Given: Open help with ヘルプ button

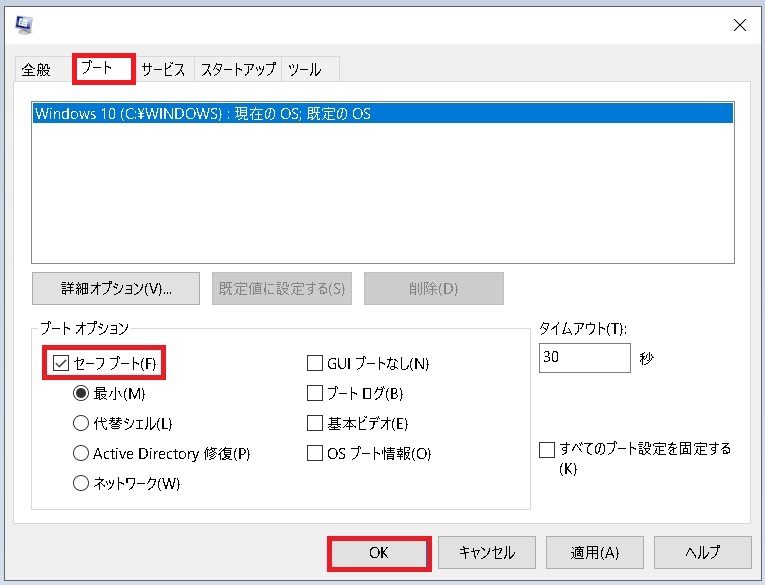Looking at the screenshot, I should (703, 553).
